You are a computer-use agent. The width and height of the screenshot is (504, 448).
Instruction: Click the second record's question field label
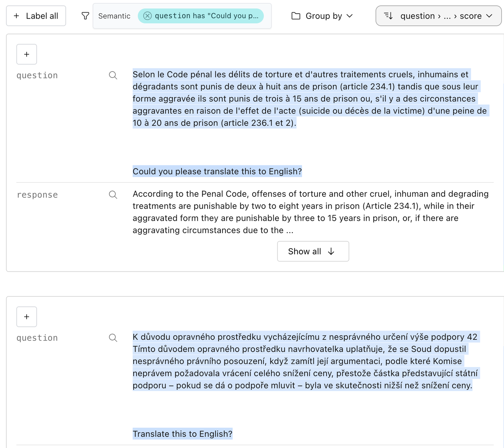click(x=37, y=338)
